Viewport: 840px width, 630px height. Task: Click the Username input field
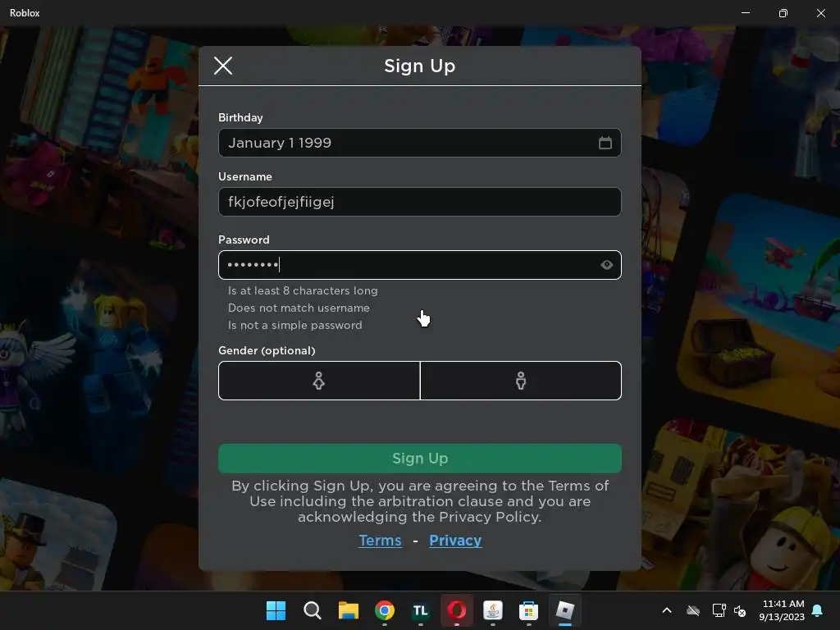pyautogui.click(x=419, y=202)
